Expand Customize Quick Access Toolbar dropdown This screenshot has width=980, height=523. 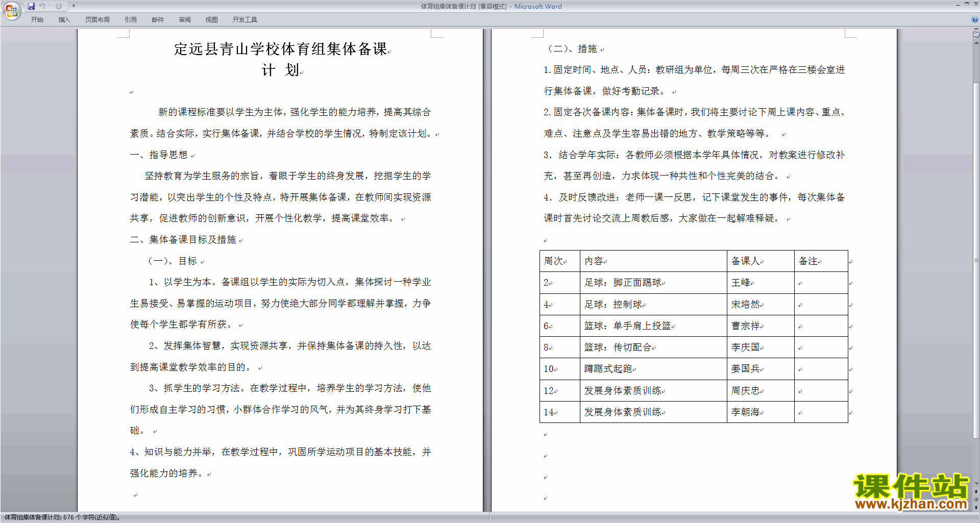pyautogui.click(x=73, y=6)
